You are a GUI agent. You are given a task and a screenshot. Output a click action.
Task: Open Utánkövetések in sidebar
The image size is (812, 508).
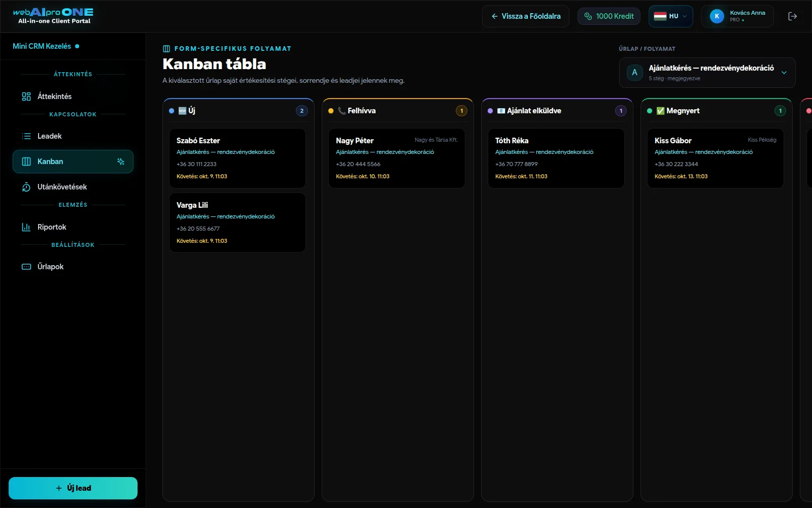click(x=73, y=187)
